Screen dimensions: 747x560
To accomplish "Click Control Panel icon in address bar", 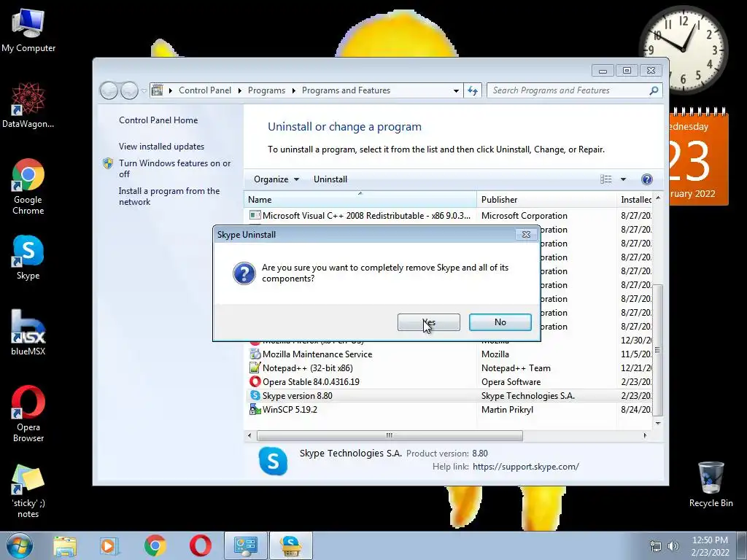I will tap(158, 90).
